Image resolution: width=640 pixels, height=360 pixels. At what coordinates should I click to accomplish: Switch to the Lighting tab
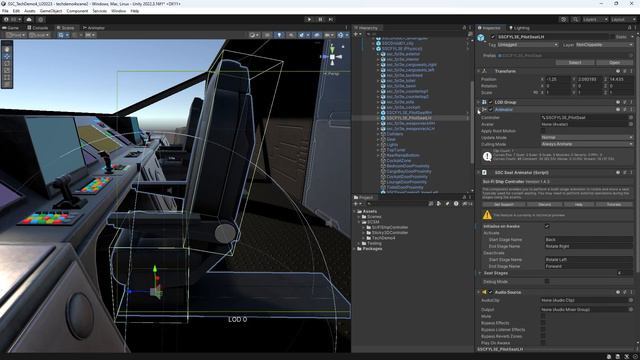click(519, 28)
